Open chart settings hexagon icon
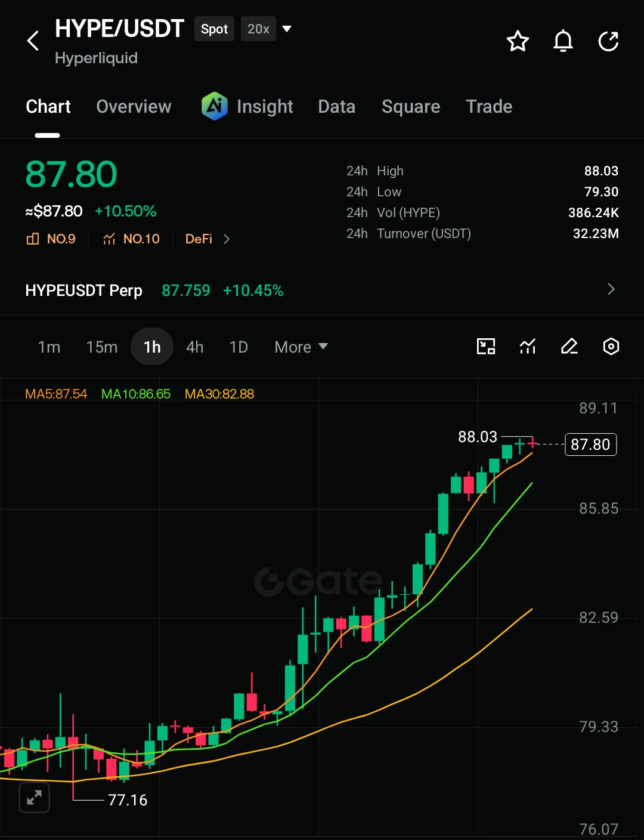Viewport: 644px width, 840px height. pos(611,347)
